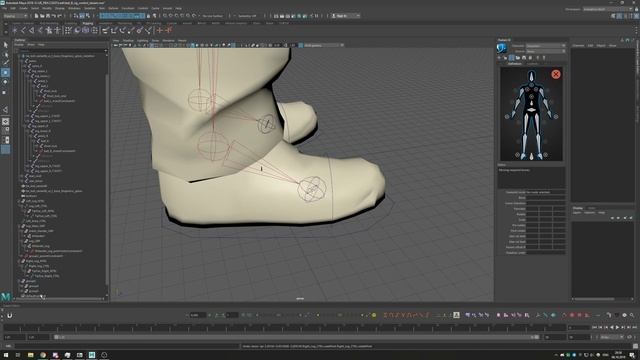Click the time range slider bar

[x=297, y=337]
